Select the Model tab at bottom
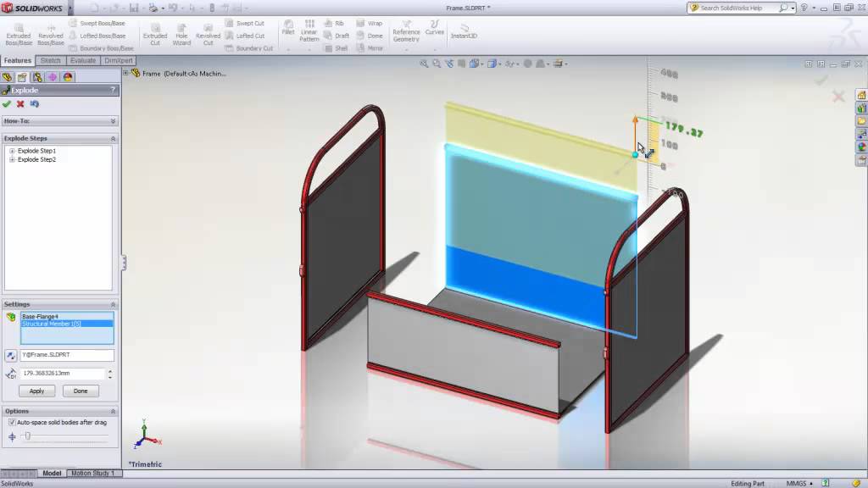Viewport: 868px width, 488px height. click(x=52, y=473)
